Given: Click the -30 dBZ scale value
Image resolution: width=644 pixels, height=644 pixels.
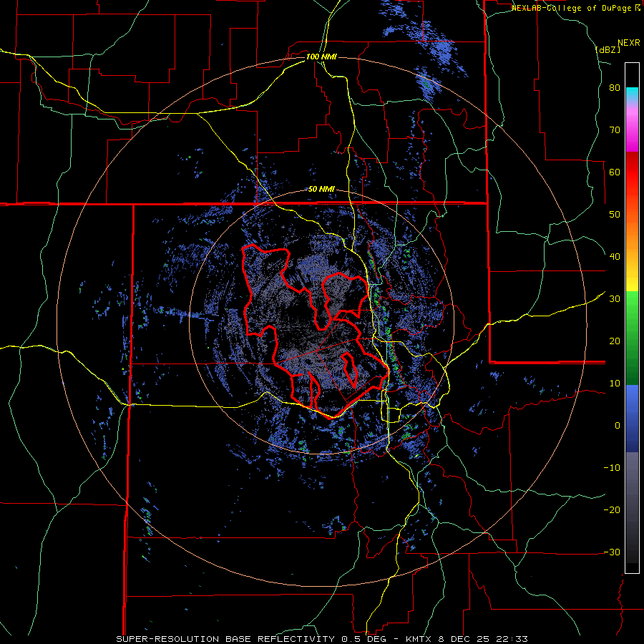Looking at the screenshot, I should pyautogui.click(x=612, y=552).
